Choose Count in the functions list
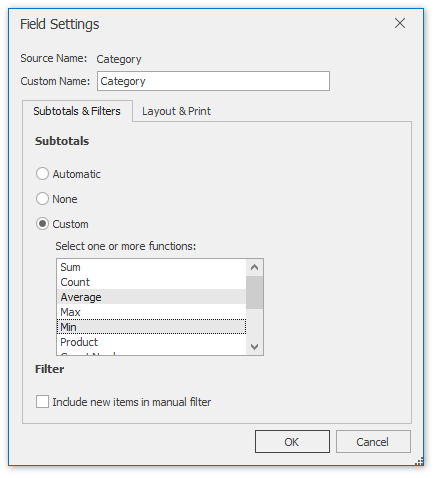This screenshot has height=478, width=436. pos(152,282)
